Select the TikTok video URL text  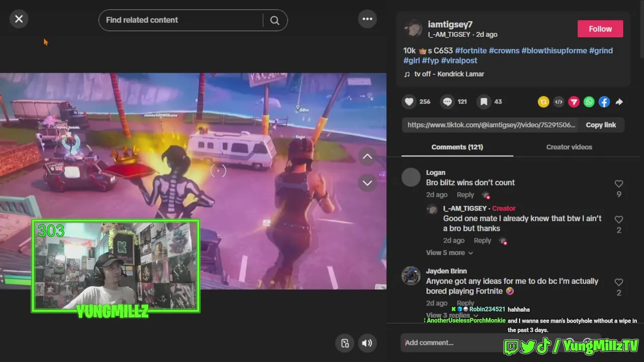[491, 125]
